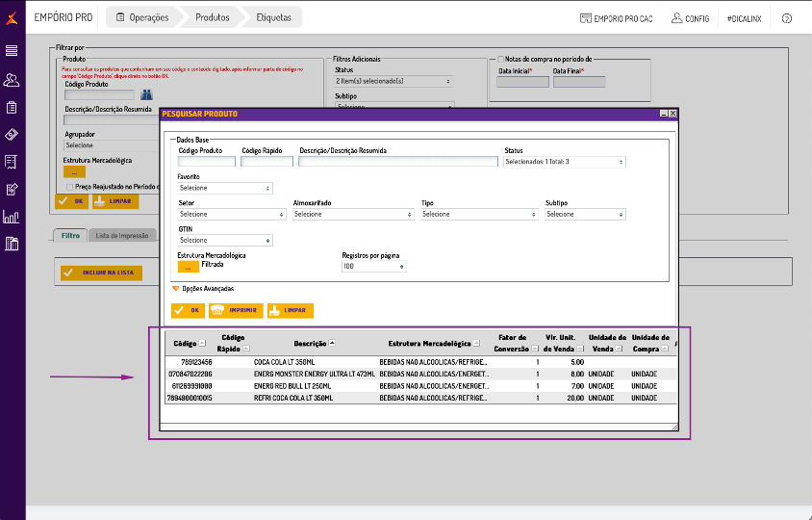
Task: Enable the Preço Reajustado no Período checkbox
Action: [68, 186]
